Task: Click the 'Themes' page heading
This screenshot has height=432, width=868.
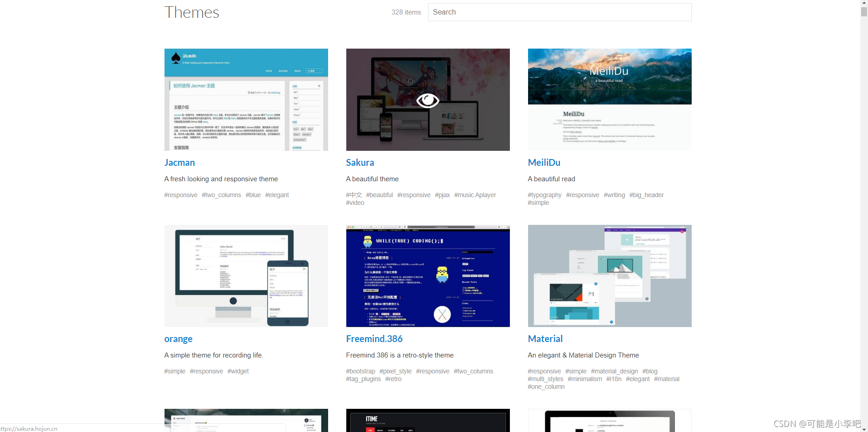Action: [192, 12]
